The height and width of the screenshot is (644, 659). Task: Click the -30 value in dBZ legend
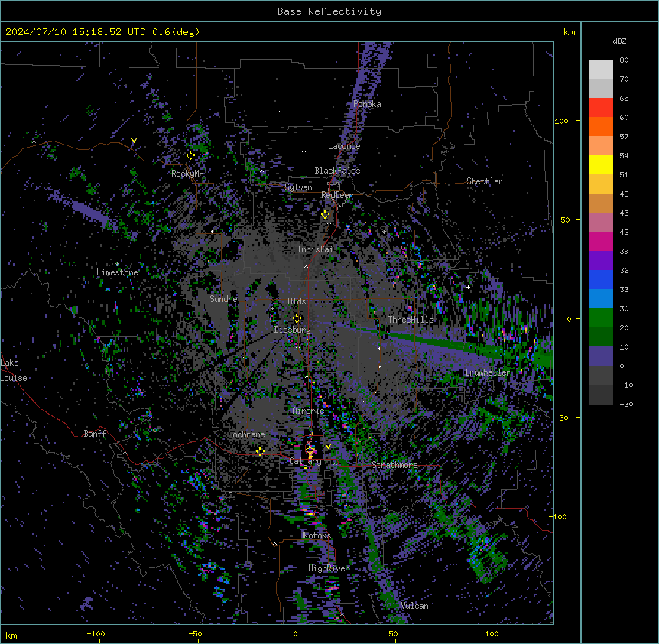pos(626,405)
